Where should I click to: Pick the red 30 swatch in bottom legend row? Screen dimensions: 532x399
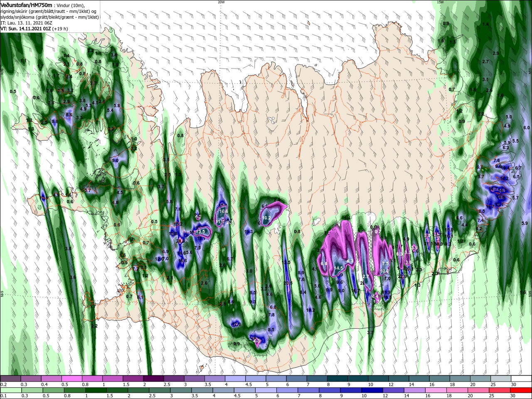(522, 390)
